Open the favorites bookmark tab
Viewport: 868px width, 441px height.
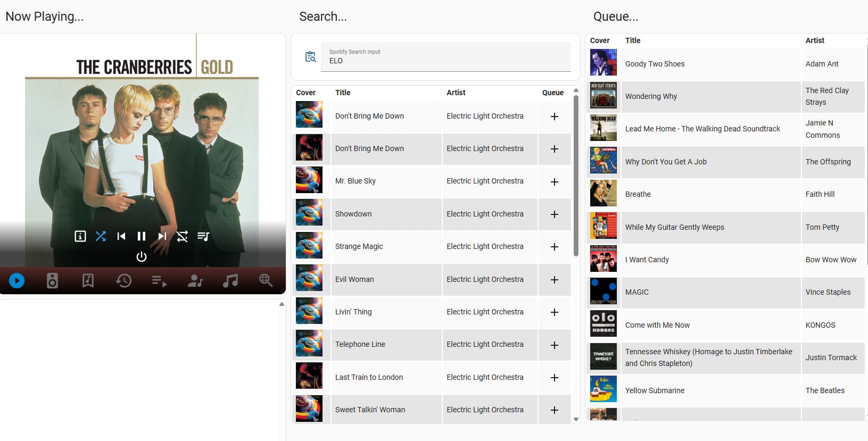point(88,280)
